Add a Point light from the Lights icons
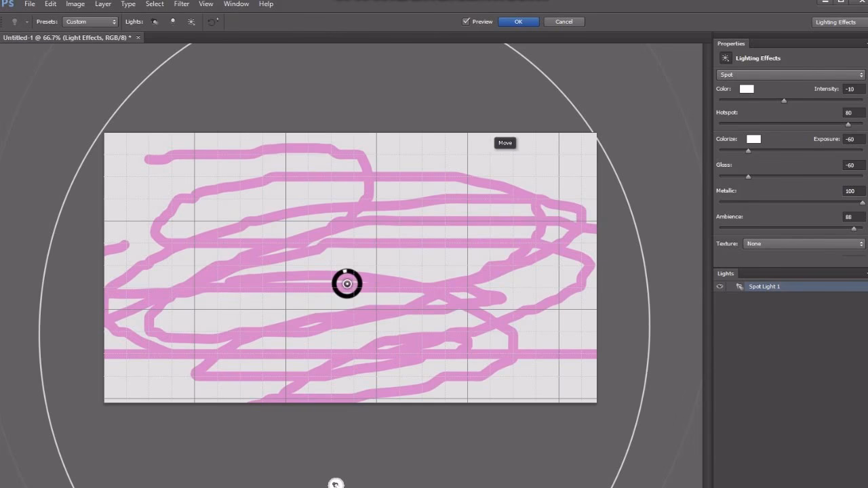 tap(173, 22)
